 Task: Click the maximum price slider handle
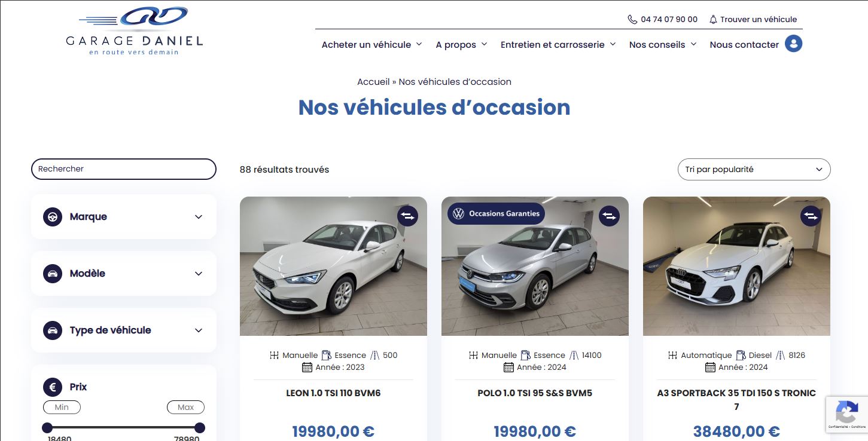pos(200,428)
